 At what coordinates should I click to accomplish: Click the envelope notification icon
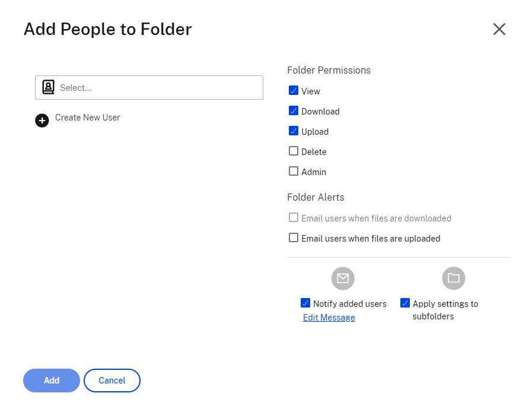(x=343, y=278)
